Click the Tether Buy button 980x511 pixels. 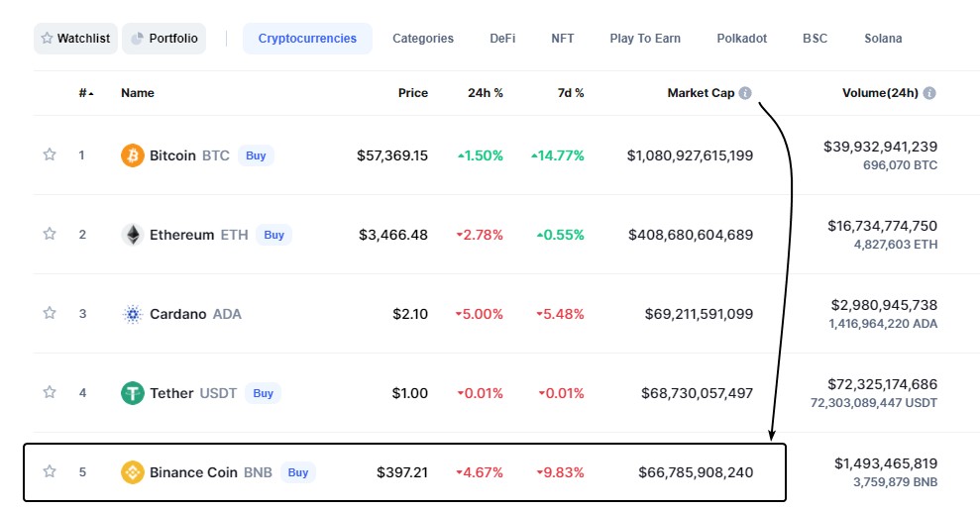click(263, 393)
